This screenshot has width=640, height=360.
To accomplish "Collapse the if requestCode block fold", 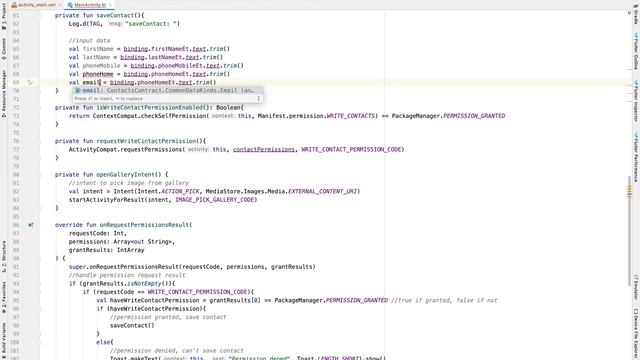I will coord(40,292).
